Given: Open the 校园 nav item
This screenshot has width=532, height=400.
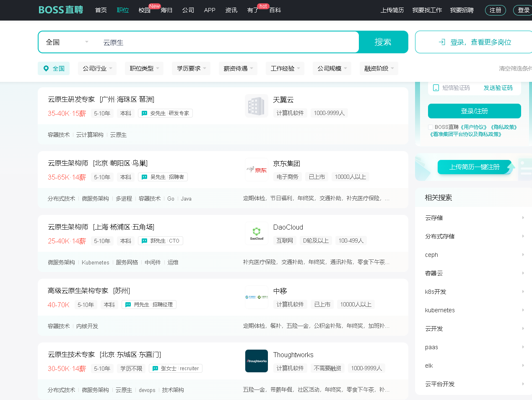Looking at the screenshot, I should (x=145, y=10).
